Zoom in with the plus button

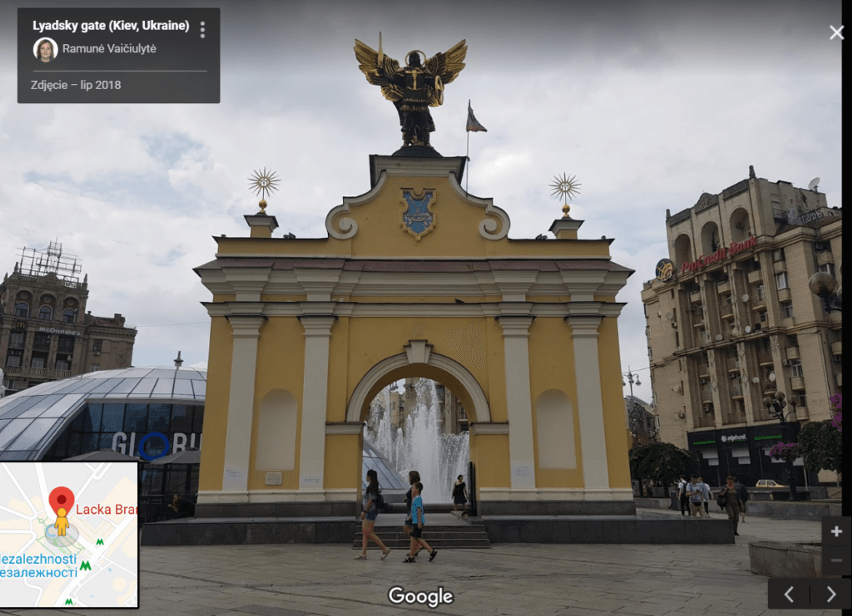coord(836,531)
